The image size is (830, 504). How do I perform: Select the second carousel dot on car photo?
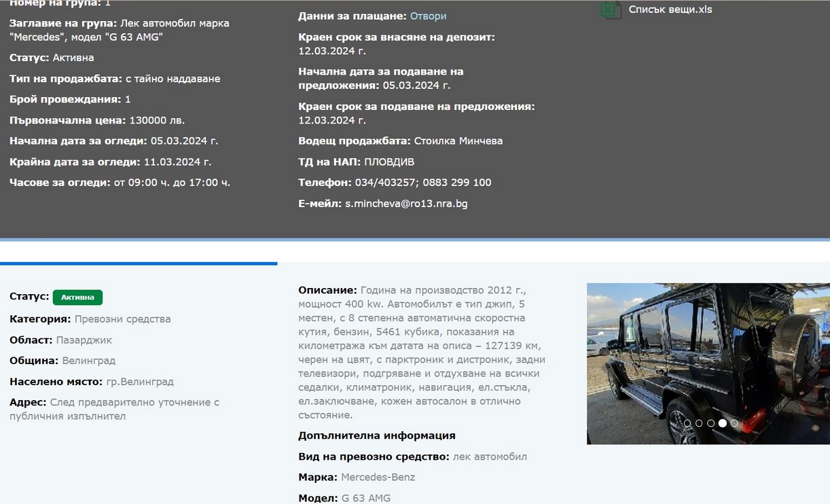click(699, 423)
